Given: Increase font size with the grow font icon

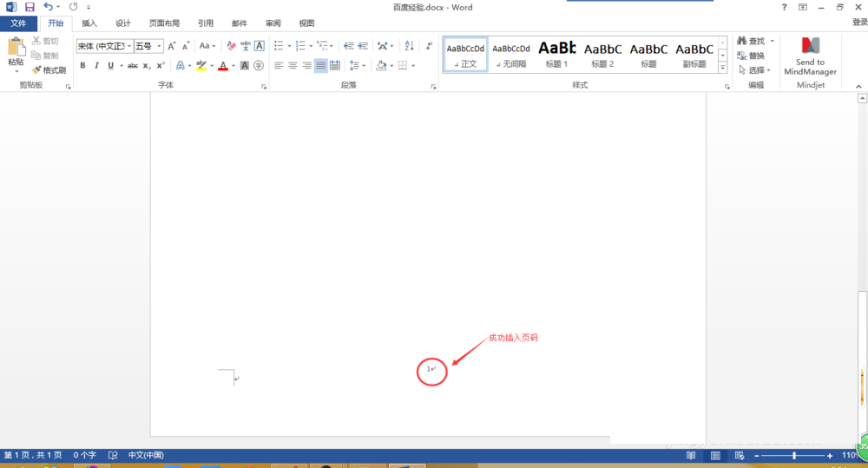Looking at the screenshot, I should click(x=172, y=46).
